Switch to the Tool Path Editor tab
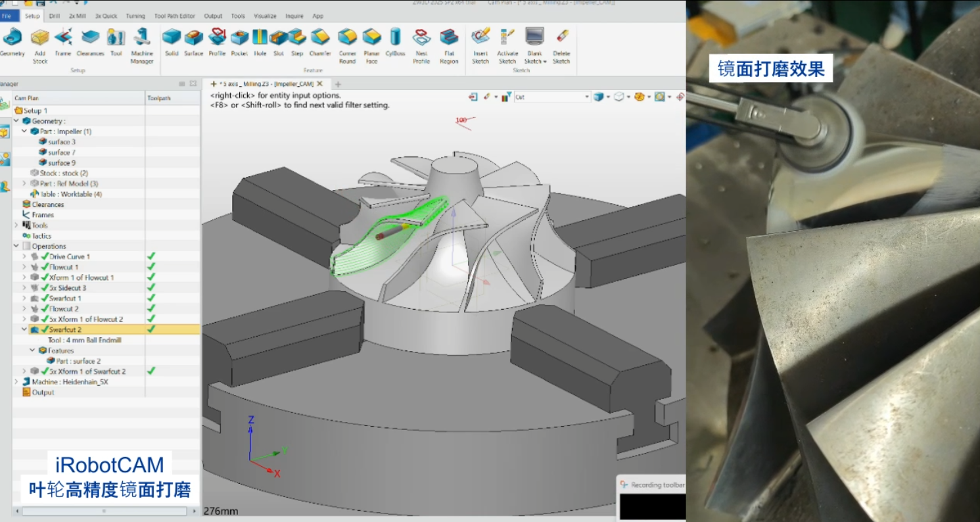 tap(174, 16)
